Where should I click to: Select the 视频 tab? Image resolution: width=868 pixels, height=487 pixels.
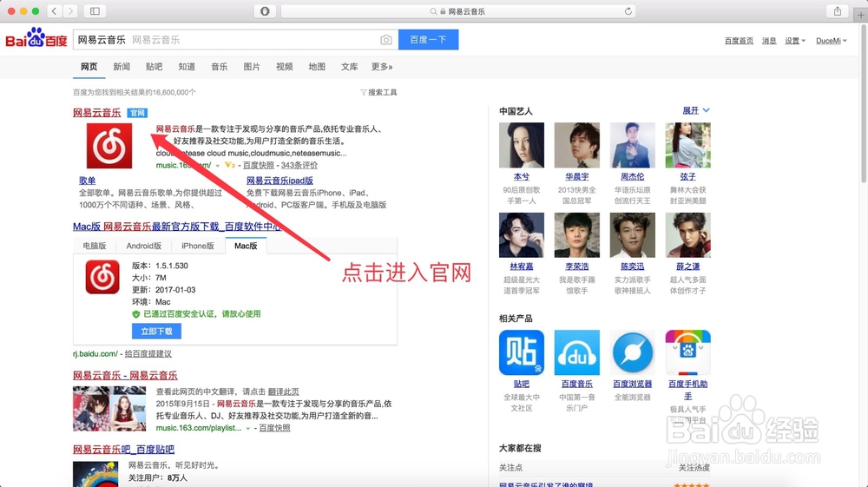(285, 66)
